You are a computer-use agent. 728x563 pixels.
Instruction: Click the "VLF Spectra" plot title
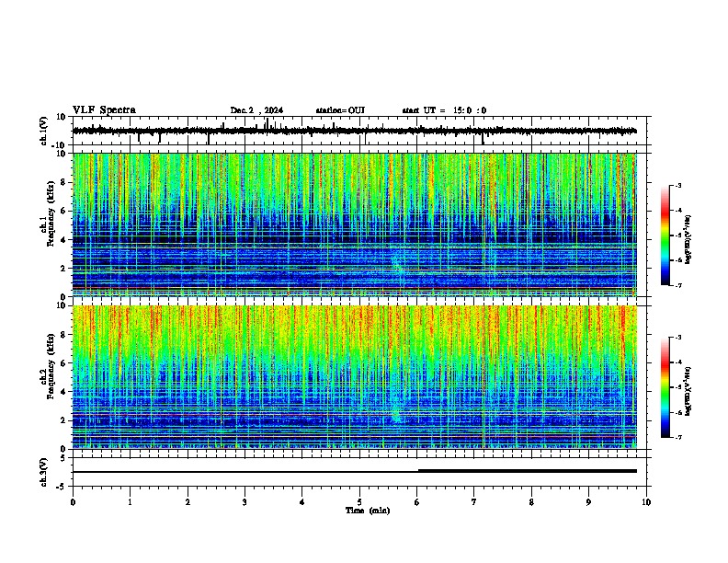tap(104, 110)
